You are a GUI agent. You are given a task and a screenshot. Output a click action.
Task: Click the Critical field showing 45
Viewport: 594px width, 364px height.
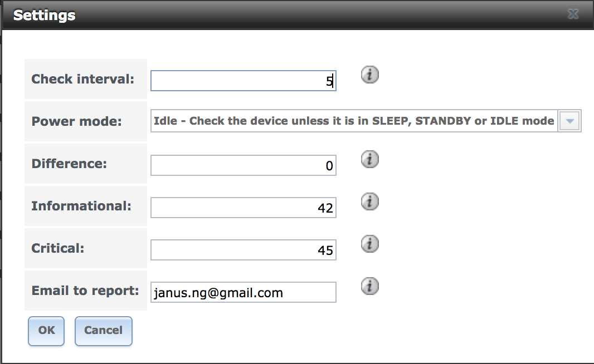(243, 250)
